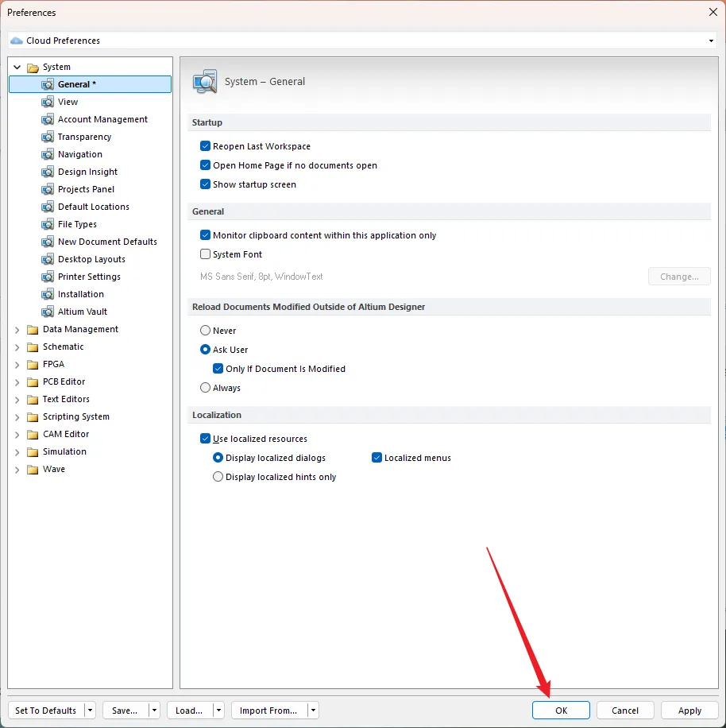Viewport: 726px width, 728px height.
Task: Expand the Simulation tree node
Action: pyautogui.click(x=17, y=452)
